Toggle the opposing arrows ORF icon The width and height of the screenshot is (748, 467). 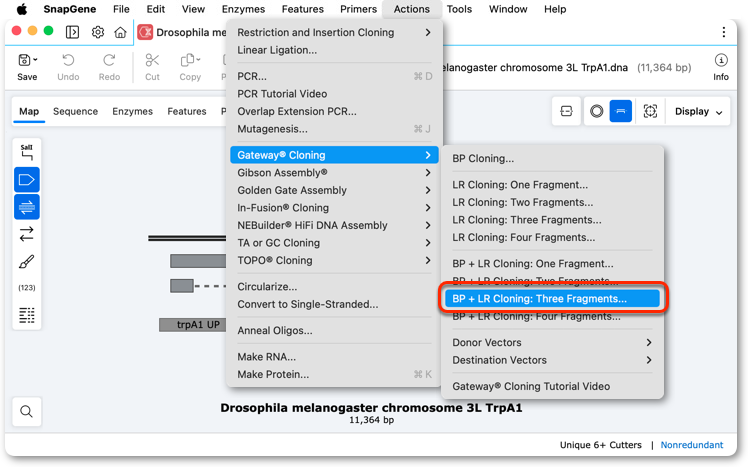27,234
